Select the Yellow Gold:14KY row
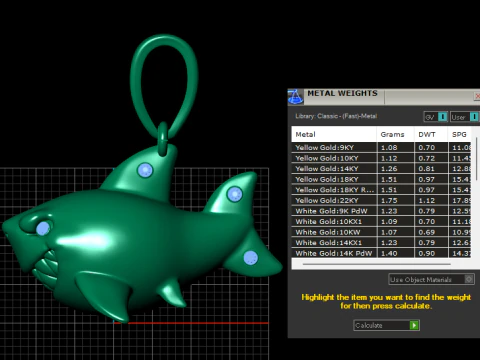Image resolution: width=480 pixels, height=360 pixels. [381, 169]
